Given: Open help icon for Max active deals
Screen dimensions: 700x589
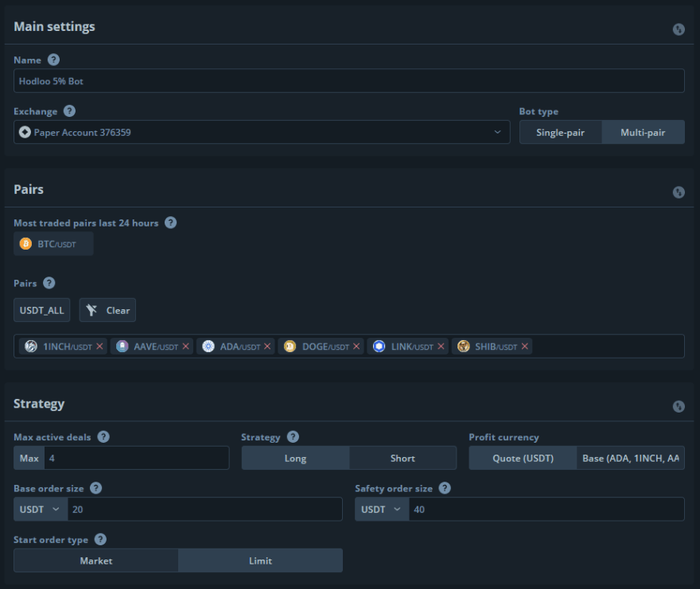Looking at the screenshot, I should click(x=103, y=437).
